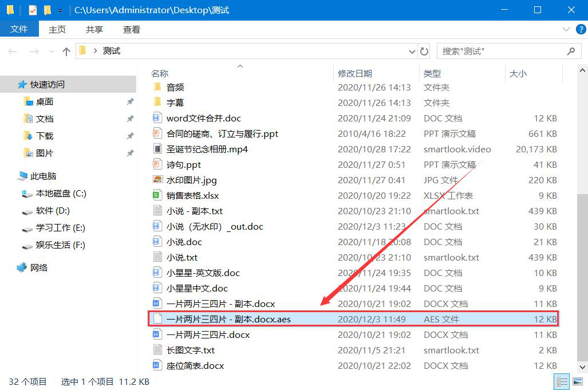Select file 长图文字.txt
This screenshot has width=588, height=390.
191,350
